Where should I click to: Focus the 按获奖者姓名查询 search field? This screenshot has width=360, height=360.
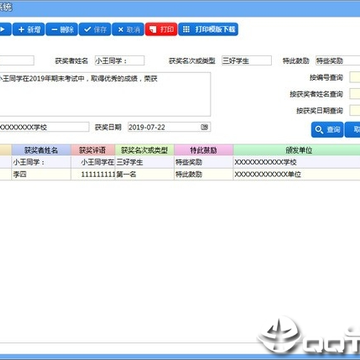pyautogui.click(x=355, y=94)
